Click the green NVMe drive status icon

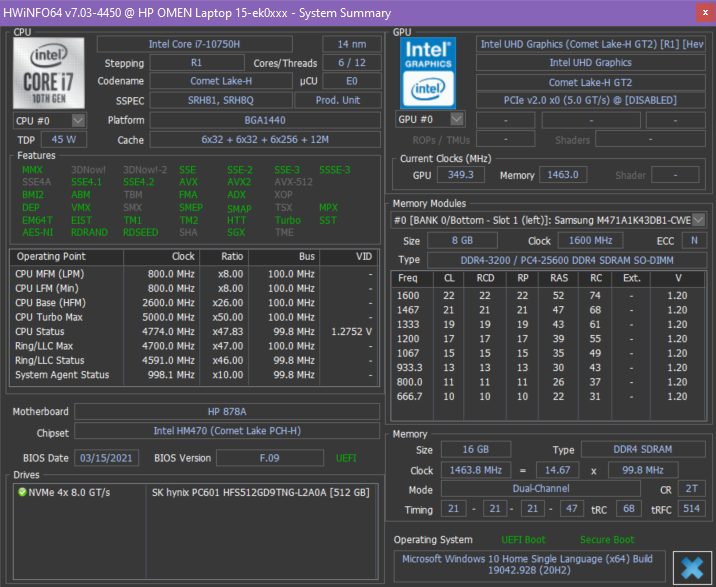(x=21, y=492)
